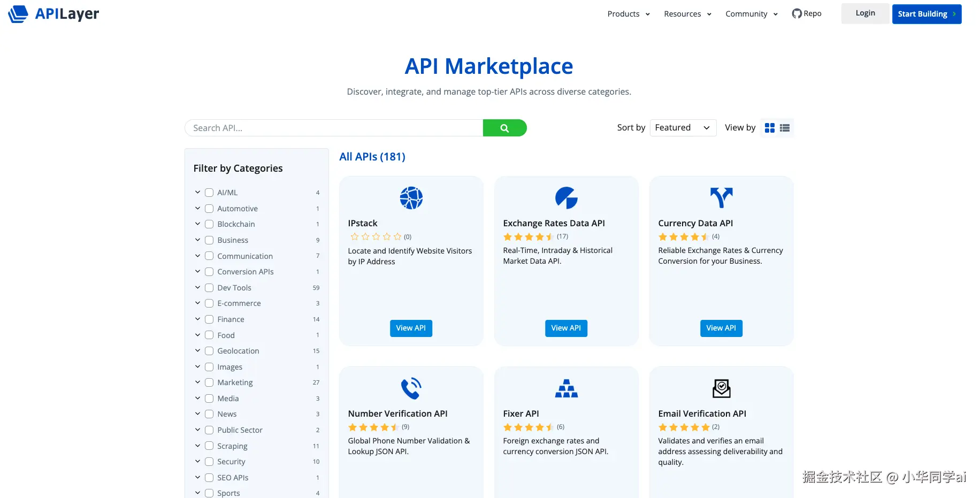
Task: Open the Exchange Rates Data API title link
Action: click(554, 223)
